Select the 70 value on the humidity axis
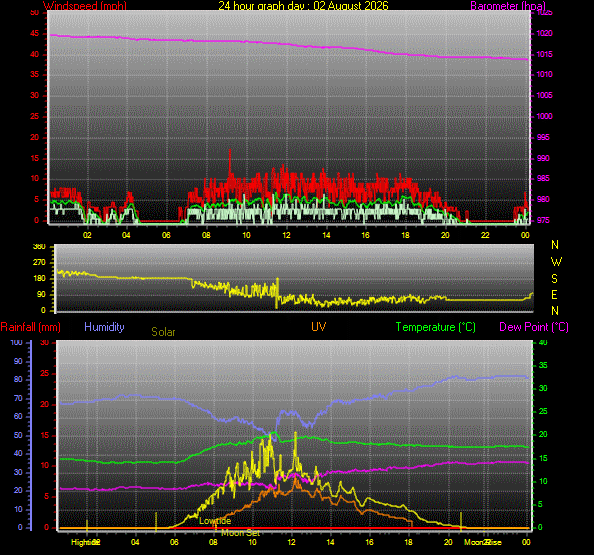The image size is (594, 555). (x=18, y=399)
